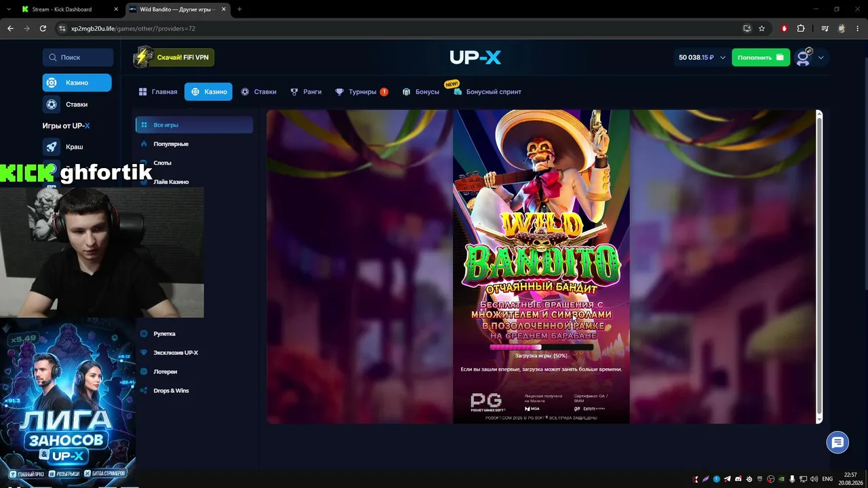
Task: Switch to the Главная tab
Action: 158,91
